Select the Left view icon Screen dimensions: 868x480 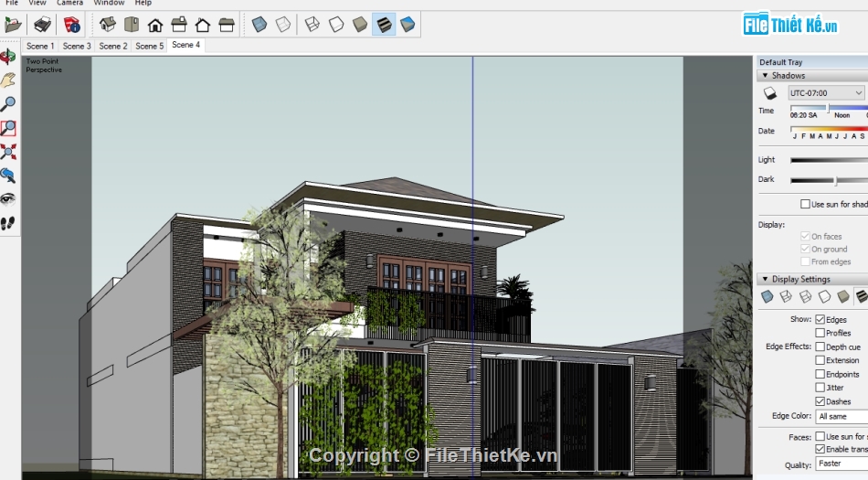click(227, 25)
